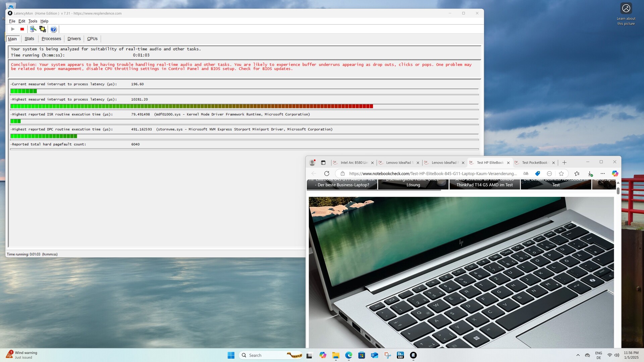Click the monitor-with-pencil toolbar icon
Viewport: 644px width, 362px height.
[33, 29]
